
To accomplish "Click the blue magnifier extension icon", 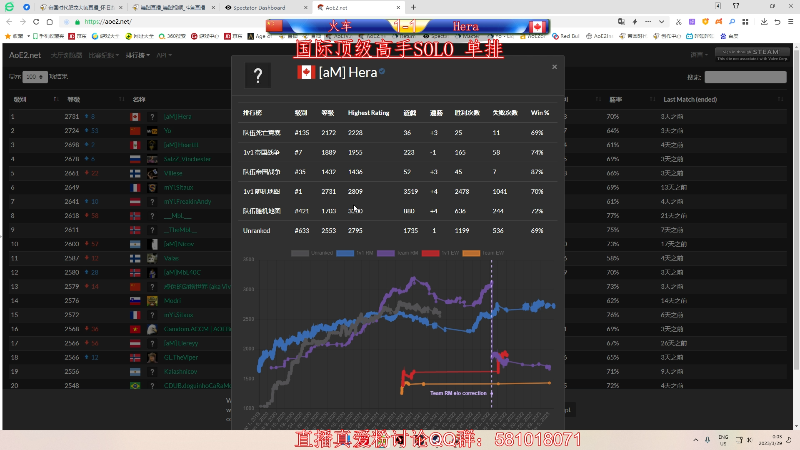I will pyautogui.click(x=732, y=22).
